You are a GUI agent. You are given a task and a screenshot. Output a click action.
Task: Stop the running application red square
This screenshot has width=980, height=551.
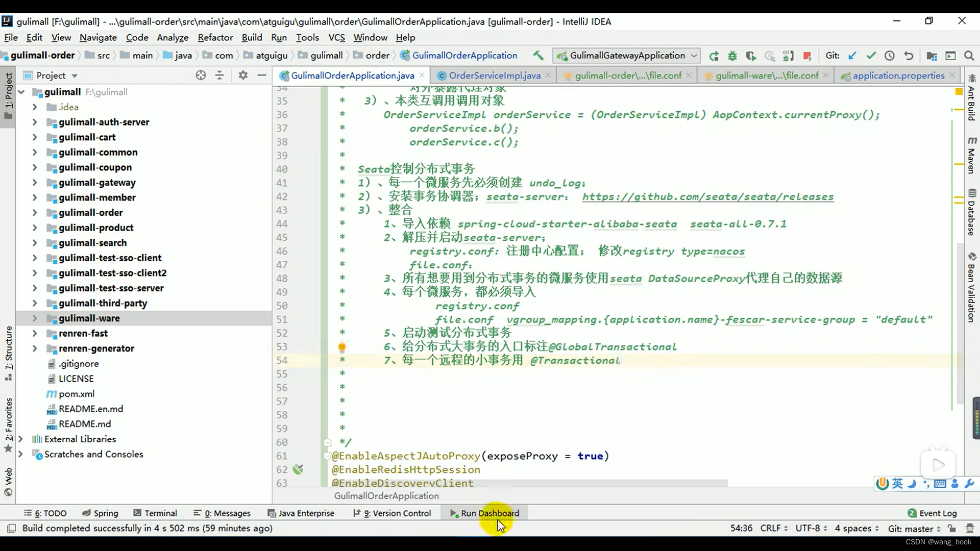pos(807,56)
